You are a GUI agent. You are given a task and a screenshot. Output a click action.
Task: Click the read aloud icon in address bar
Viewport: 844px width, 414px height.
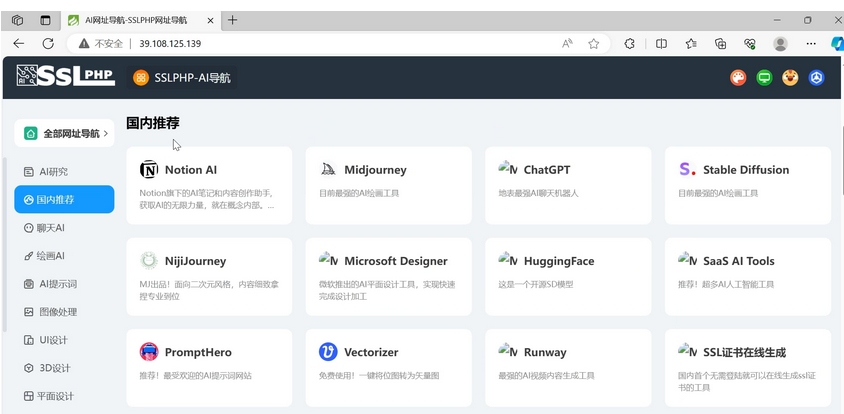click(x=567, y=44)
